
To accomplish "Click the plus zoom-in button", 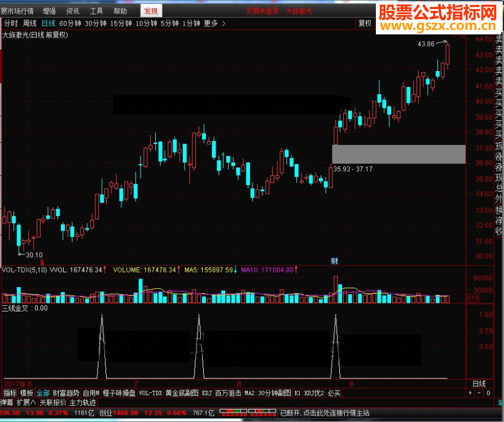I will click(x=470, y=393).
